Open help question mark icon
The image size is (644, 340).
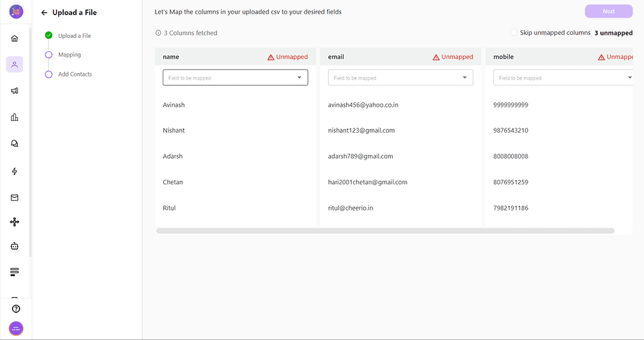click(16, 309)
